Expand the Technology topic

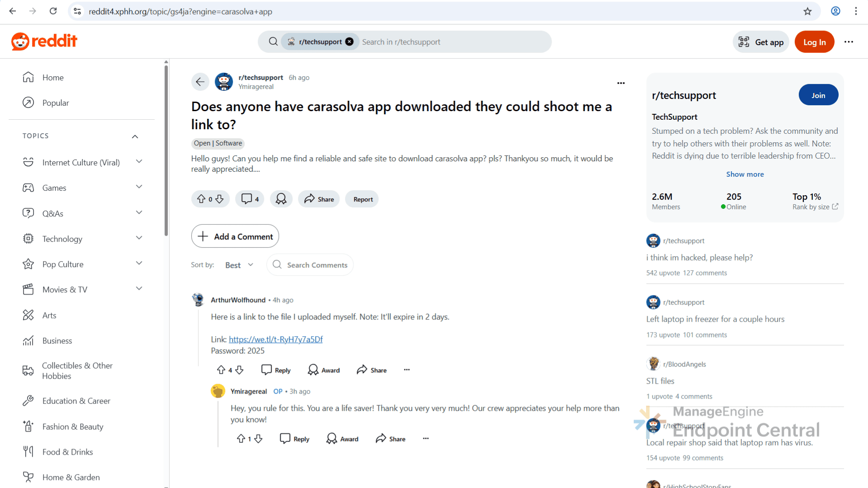[x=139, y=238]
